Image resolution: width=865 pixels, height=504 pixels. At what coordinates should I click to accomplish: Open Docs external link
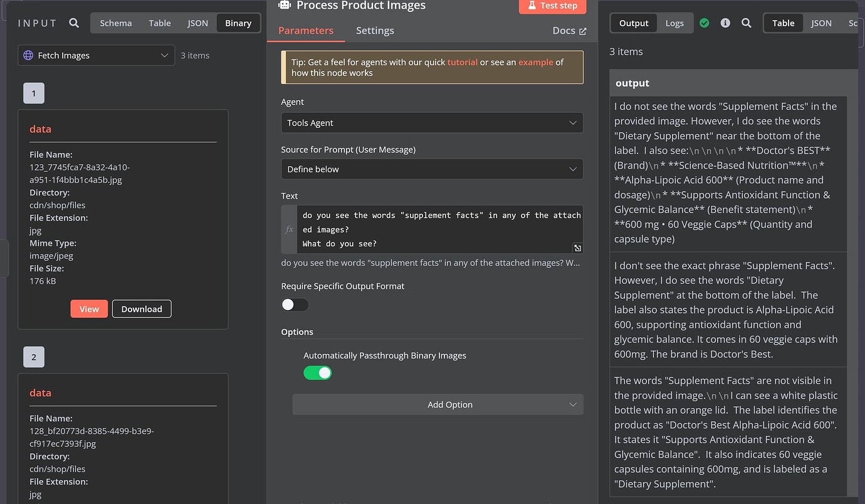click(x=569, y=31)
